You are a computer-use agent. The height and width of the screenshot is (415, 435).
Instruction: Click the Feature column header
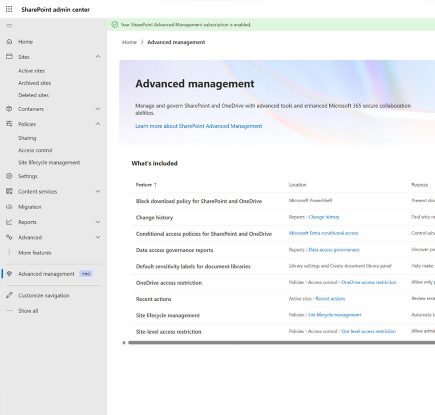144,185
